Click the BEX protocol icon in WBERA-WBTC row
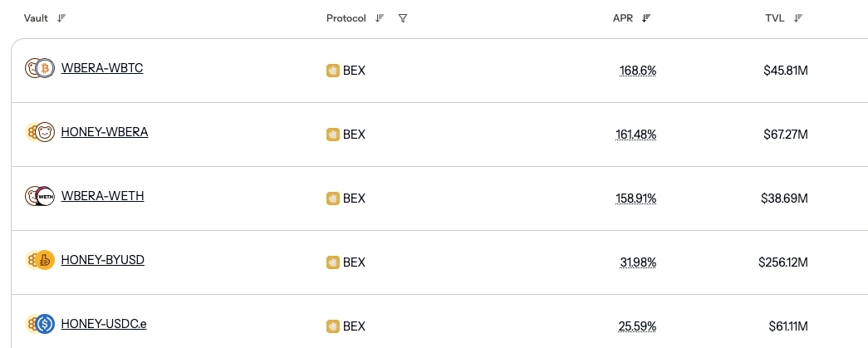 [332, 71]
